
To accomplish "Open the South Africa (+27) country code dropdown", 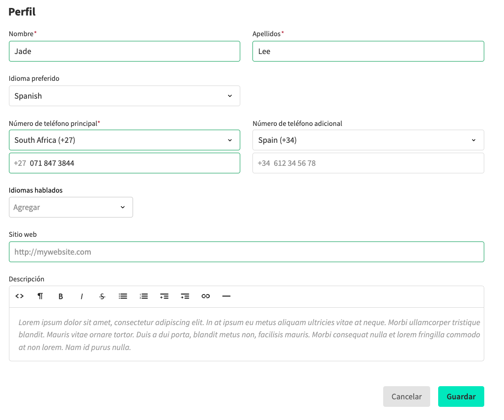I will (125, 140).
